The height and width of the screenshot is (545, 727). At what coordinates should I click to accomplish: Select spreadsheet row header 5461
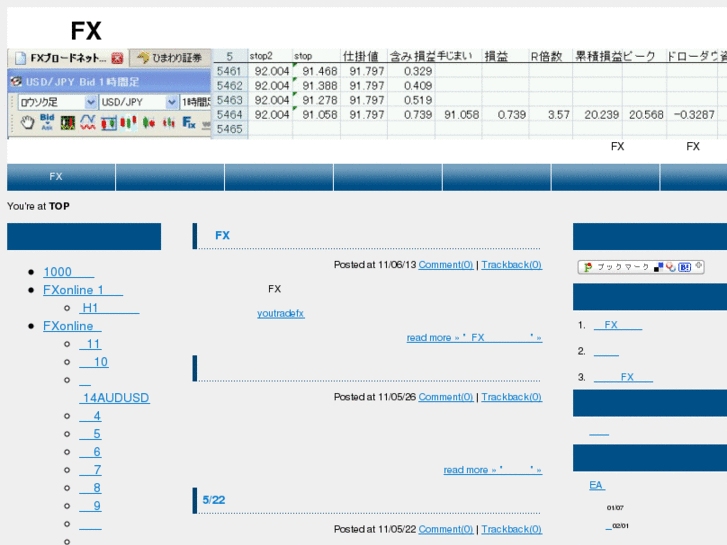click(230, 71)
